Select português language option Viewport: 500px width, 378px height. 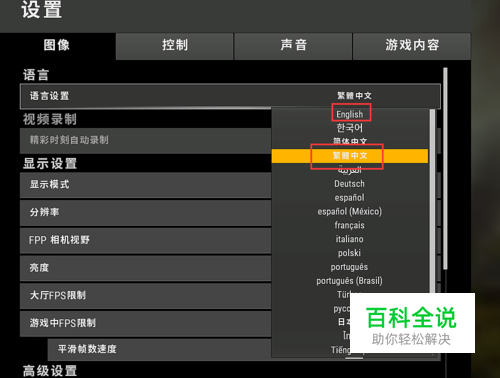[350, 267]
